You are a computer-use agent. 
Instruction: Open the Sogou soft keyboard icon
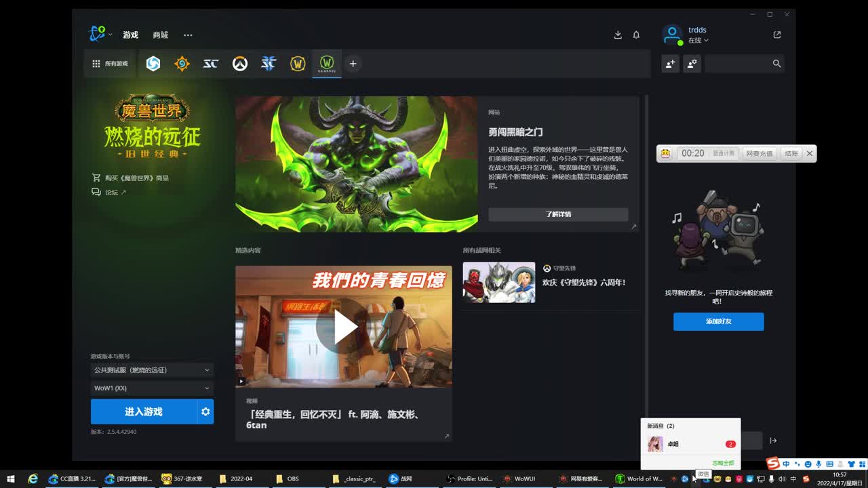click(829, 464)
